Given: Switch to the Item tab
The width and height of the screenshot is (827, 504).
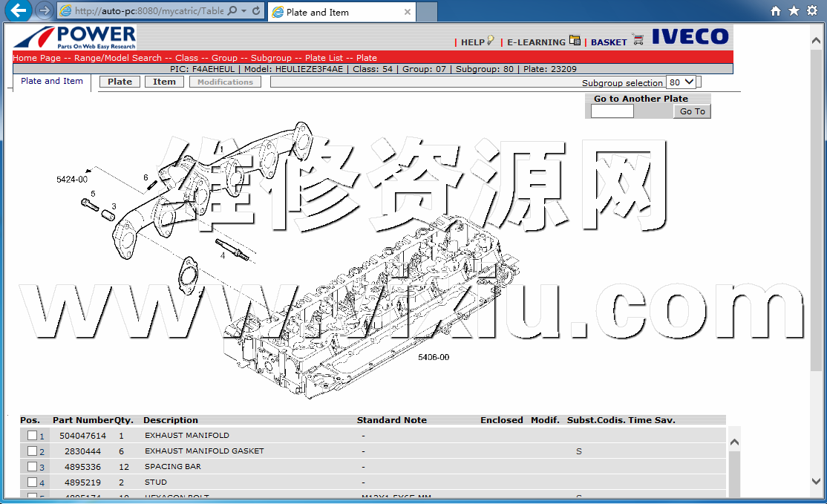Looking at the screenshot, I should tap(164, 82).
